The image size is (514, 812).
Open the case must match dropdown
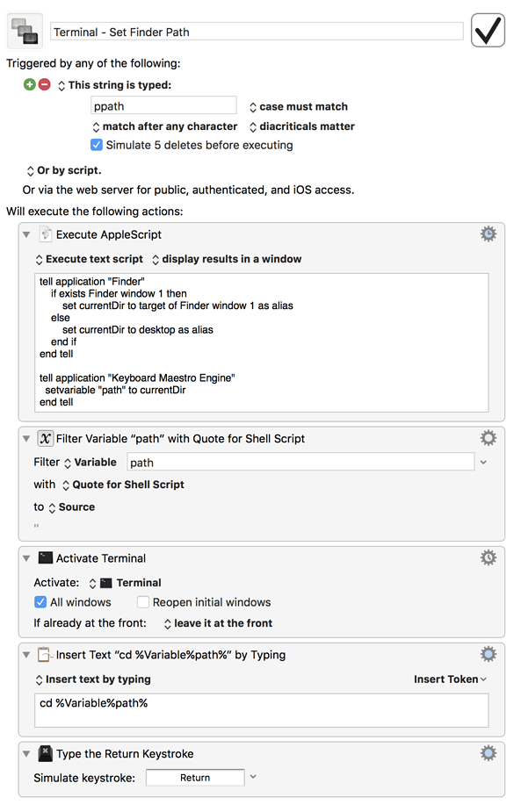(299, 107)
